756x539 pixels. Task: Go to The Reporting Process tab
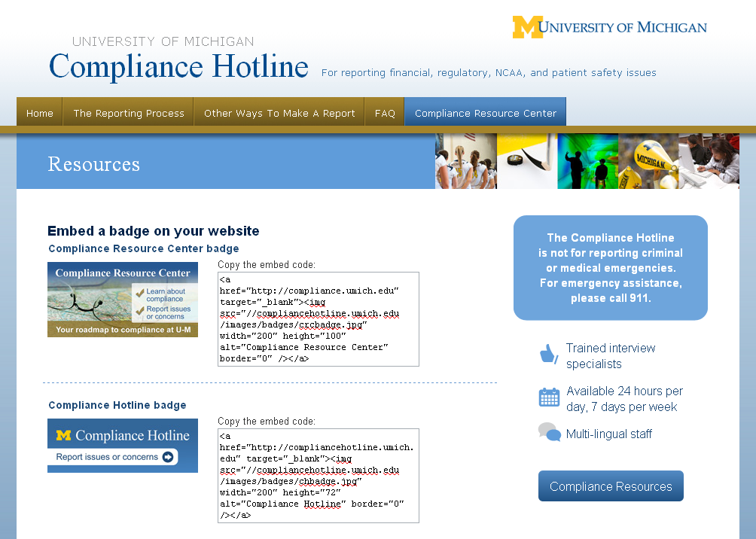[128, 114]
